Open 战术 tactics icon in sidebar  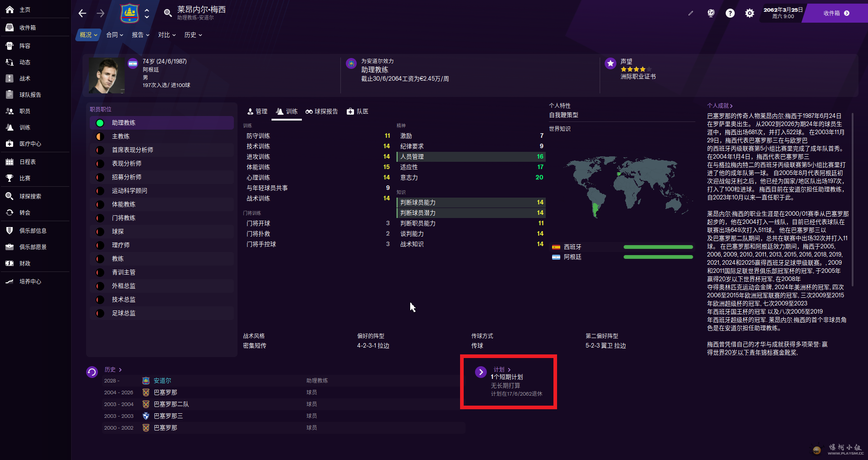pos(10,78)
